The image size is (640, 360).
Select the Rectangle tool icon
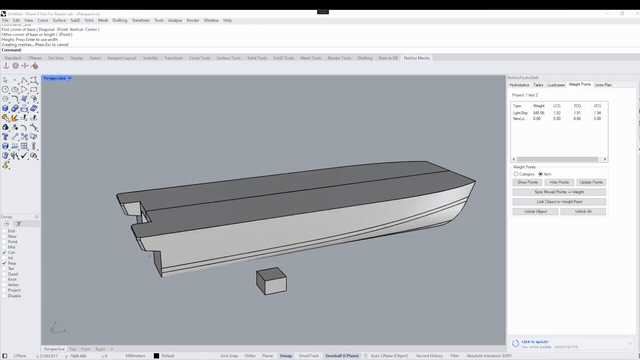click(x=33, y=89)
